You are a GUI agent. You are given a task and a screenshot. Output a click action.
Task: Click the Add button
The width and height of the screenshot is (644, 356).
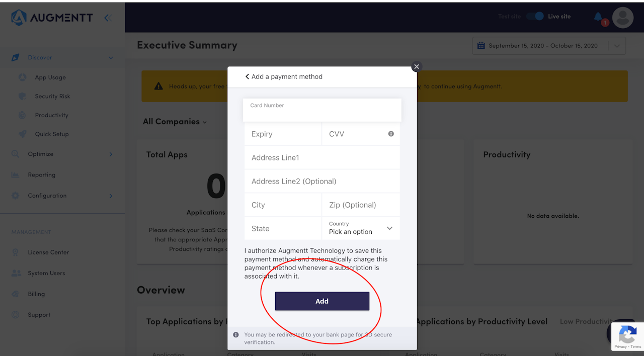[322, 301]
